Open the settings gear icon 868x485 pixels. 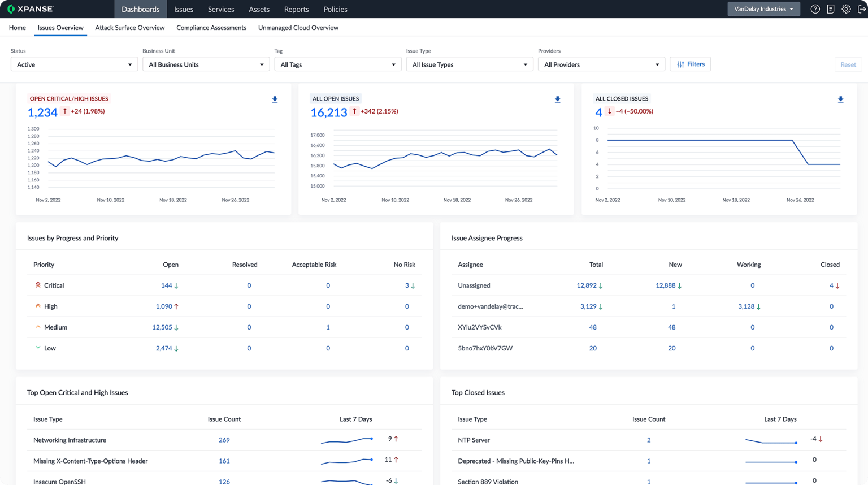click(x=845, y=8)
